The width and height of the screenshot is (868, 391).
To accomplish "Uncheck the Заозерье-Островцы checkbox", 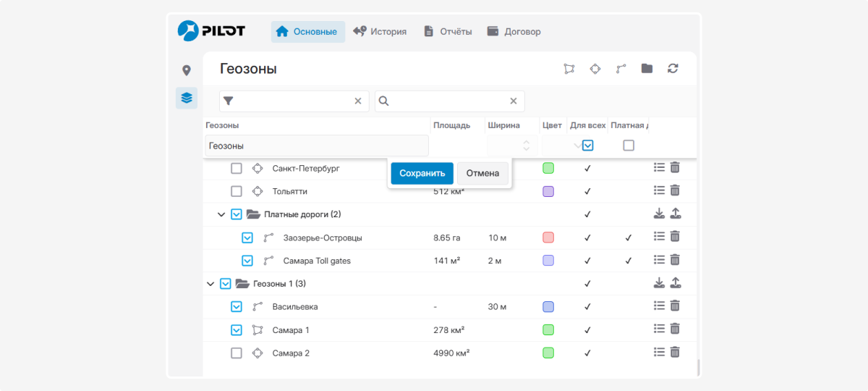I will 247,237.
